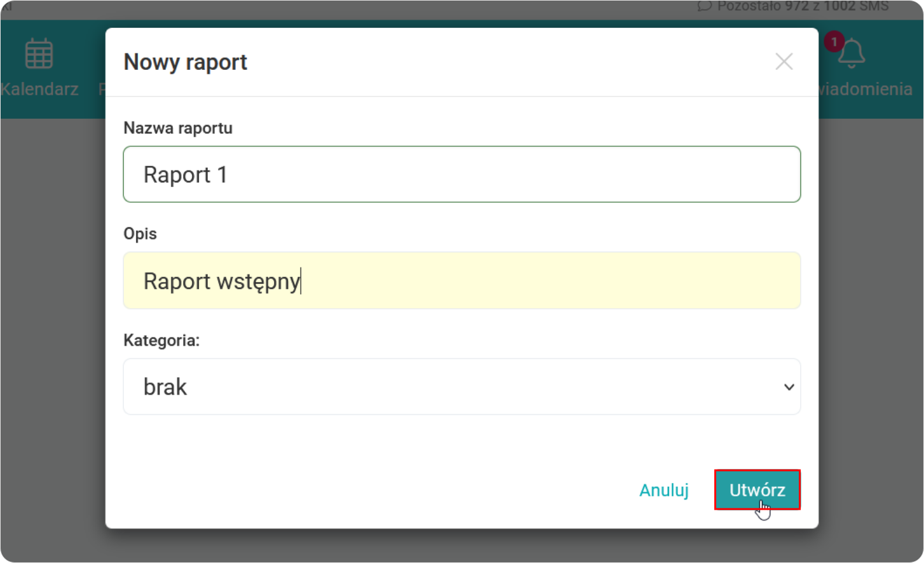Open the Kalendarz calendar icon
Image resolution: width=924 pixels, height=563 pixels.
click(39, 54)
